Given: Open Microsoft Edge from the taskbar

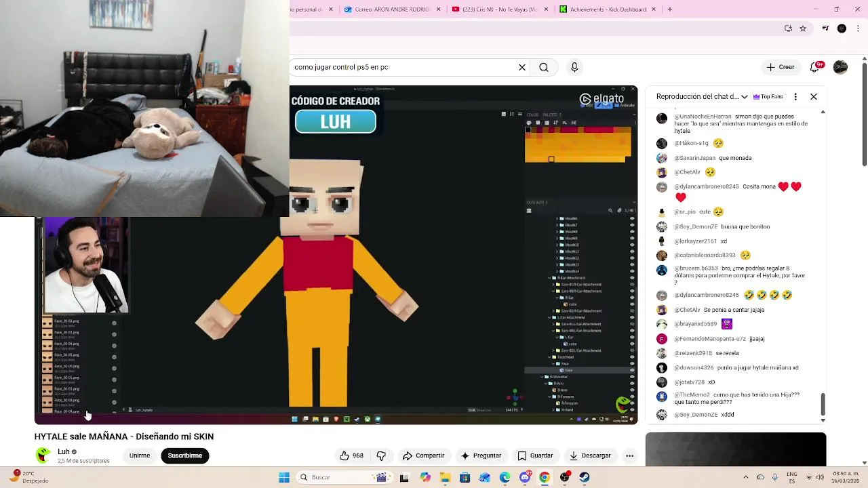Looking at the screenshot, I should (x=505, y=477).
